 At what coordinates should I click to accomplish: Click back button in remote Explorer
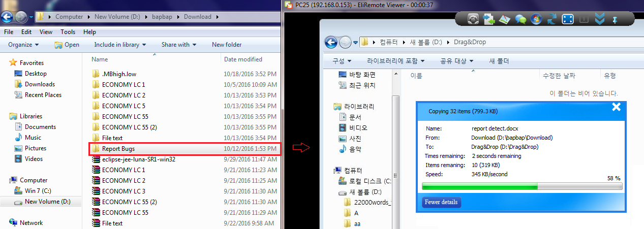(x=331, y=42)
